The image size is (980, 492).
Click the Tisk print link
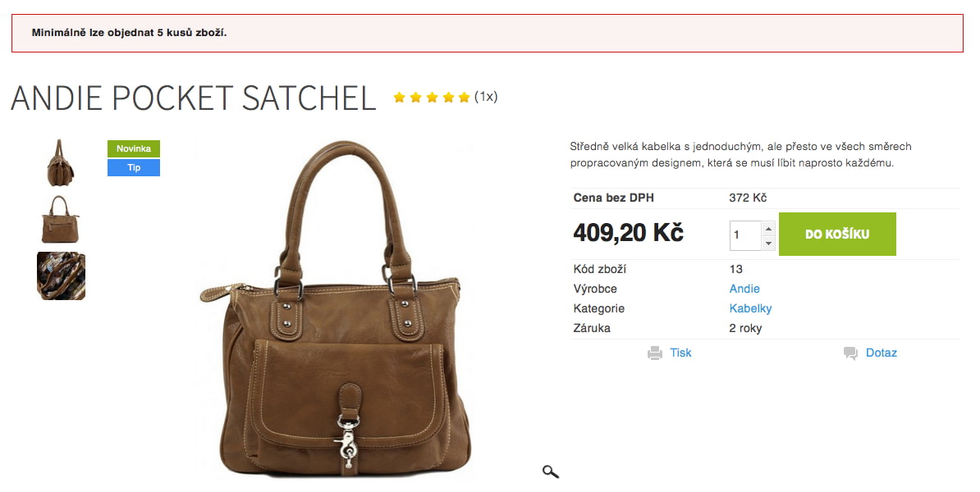tap(680, 353)
